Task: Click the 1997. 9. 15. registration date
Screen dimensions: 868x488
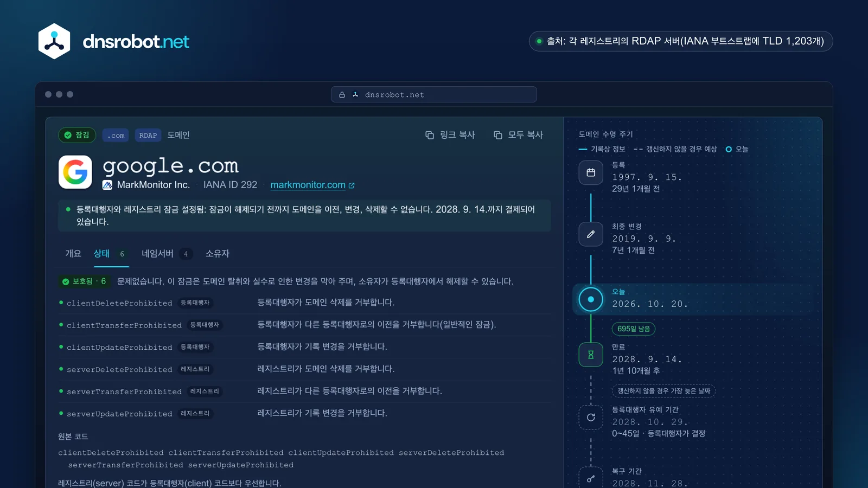Action: [x=647, y=177]
